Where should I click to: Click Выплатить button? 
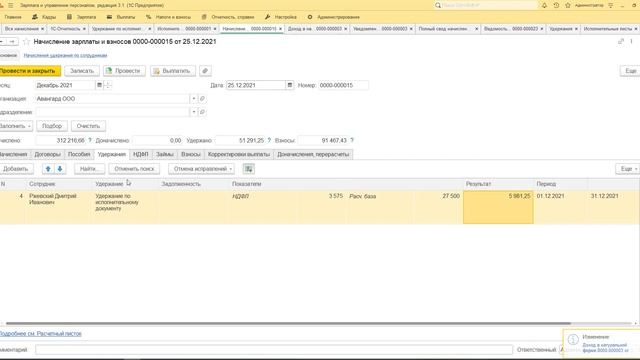[173, 71]
